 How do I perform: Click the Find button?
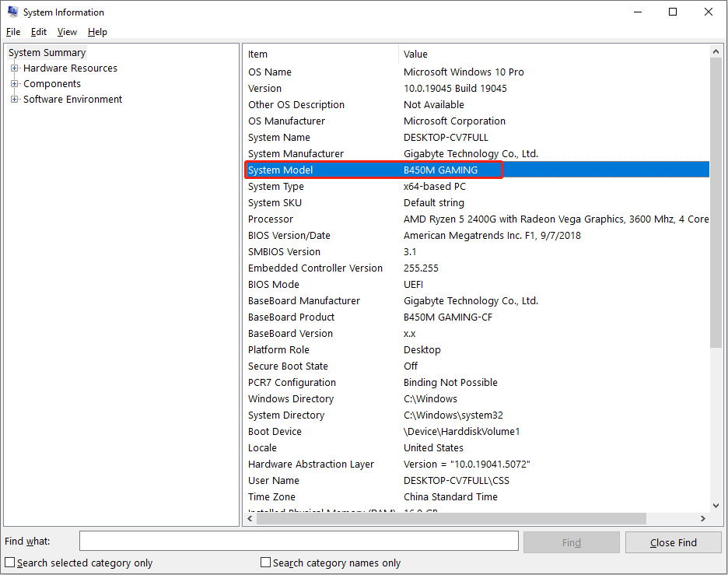pyautogui.click(x=571, y=540)
